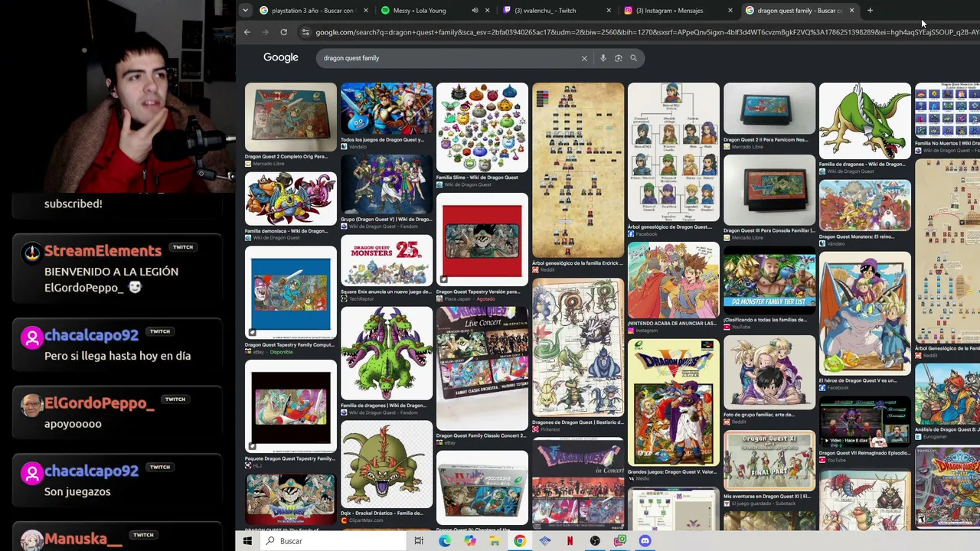The width and height of the screenshot is (980, 551).
Task: Open Familia demoníaca wiki image result
Action: tap(290, 198)
